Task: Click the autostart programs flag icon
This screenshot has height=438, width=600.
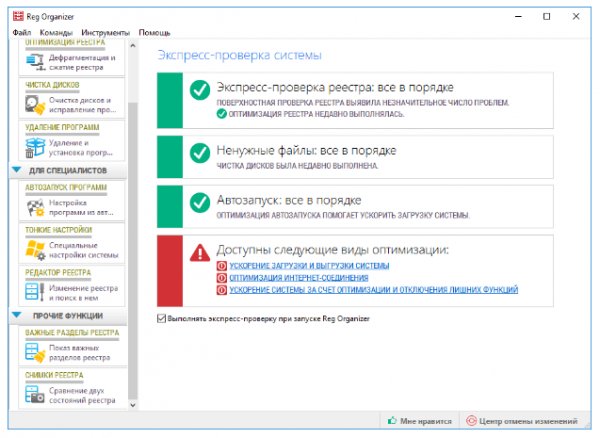Action: click(x=36, y=207)
